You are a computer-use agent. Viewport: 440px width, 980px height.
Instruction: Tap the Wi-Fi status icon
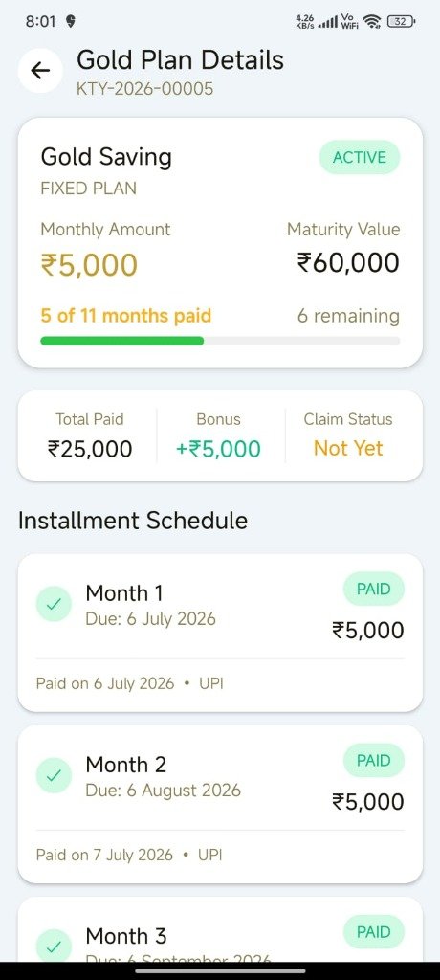click(372, 22)
